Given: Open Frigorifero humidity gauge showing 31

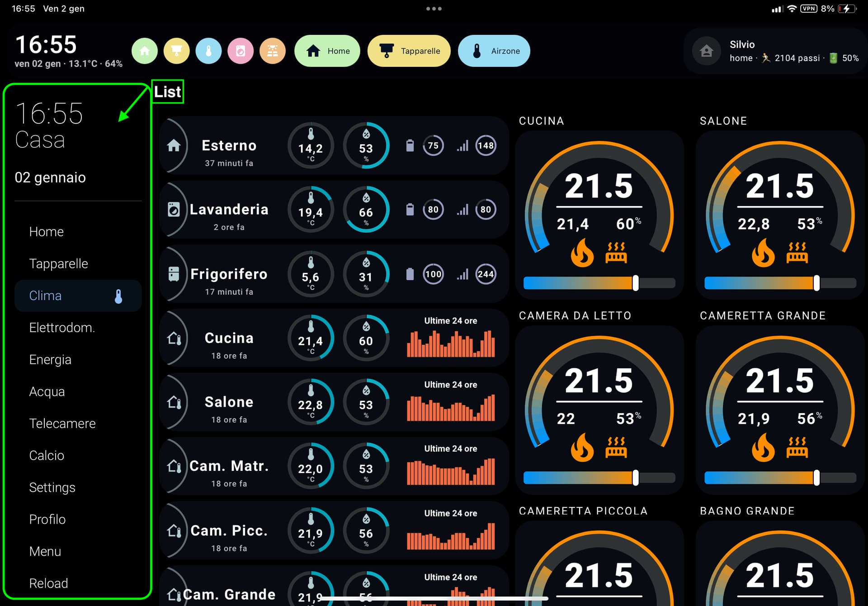Looking at the screenshot, I should [x=366, y=274].
